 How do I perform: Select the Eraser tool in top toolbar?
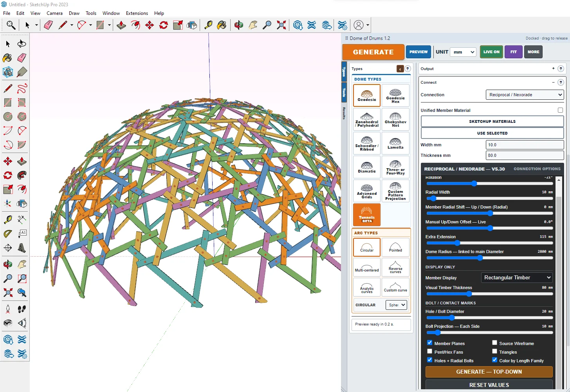(x=48, y=25)
